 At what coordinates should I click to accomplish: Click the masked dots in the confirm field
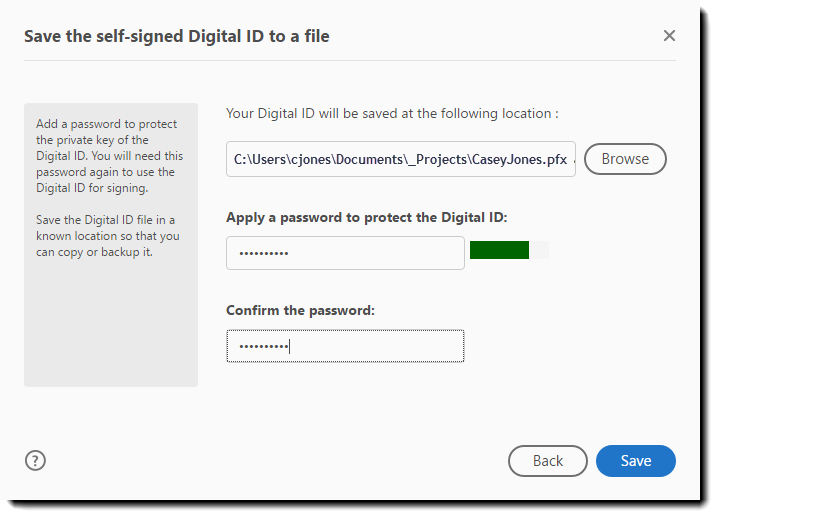(x=260, y=347)
